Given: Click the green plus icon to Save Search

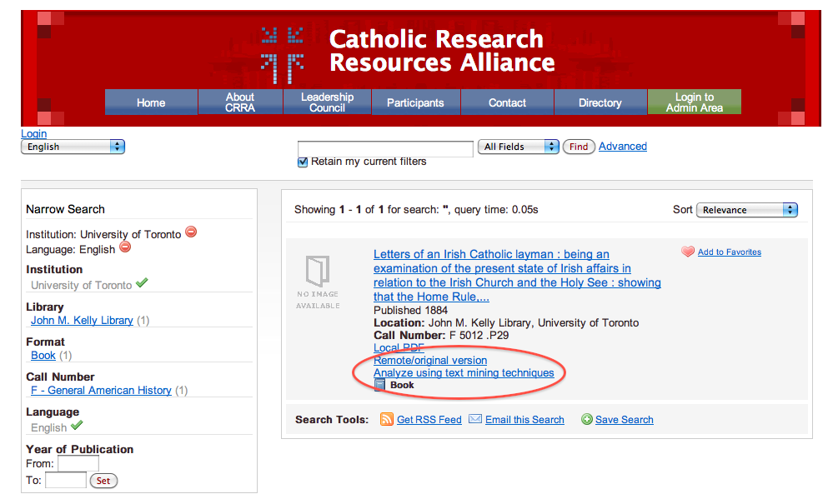Looking at the screenshot, I should (585, 419).
